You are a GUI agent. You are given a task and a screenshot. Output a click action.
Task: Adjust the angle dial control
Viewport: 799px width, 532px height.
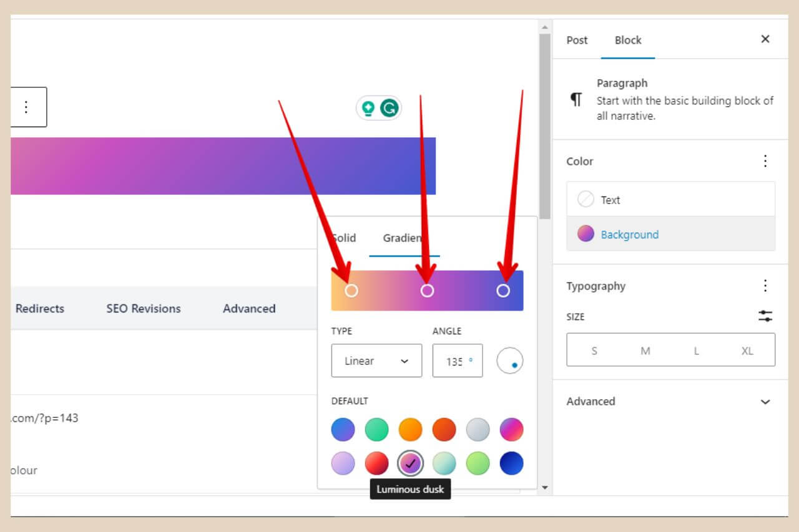[x=510, y=360]
